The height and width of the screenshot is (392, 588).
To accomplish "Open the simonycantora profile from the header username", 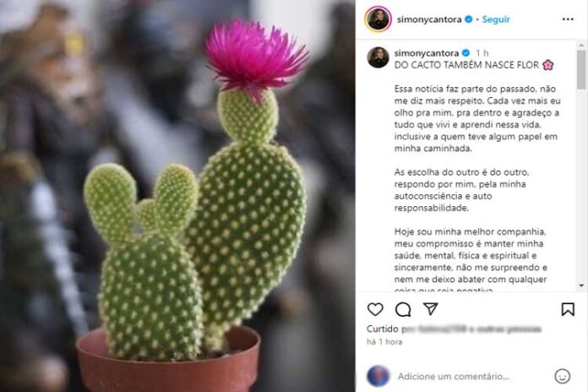I will click(429, 19).
